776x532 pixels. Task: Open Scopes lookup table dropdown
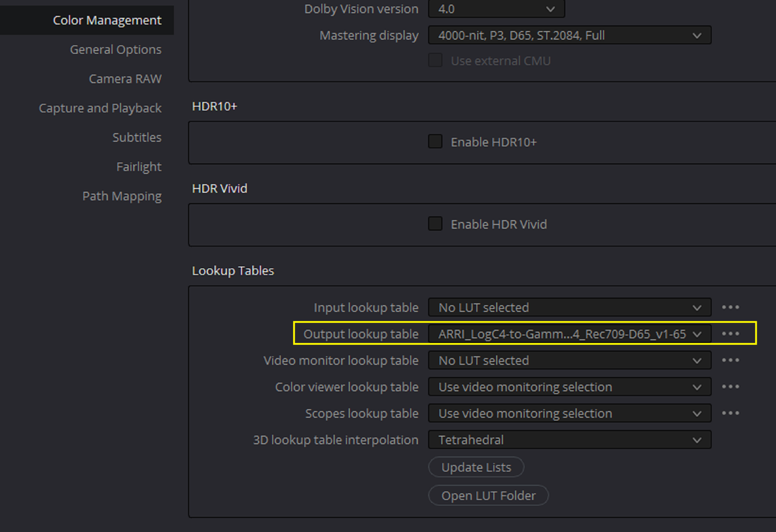tap(570, 413)
